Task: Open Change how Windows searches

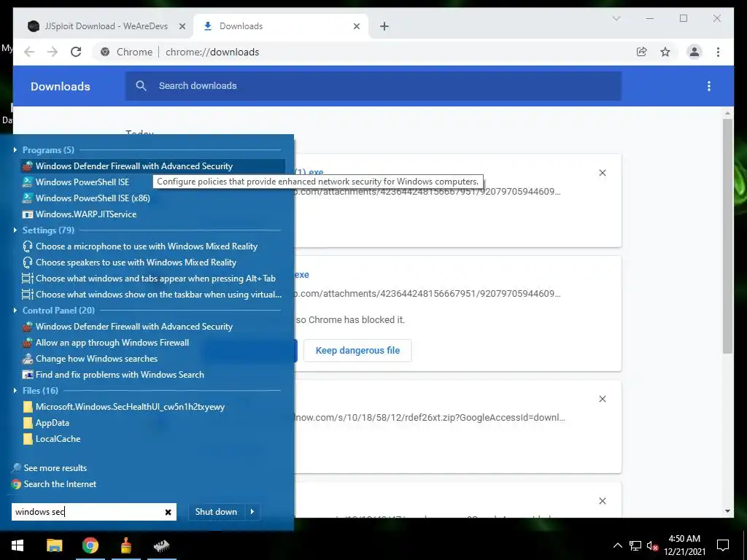Action: click(x=96, y=359)
